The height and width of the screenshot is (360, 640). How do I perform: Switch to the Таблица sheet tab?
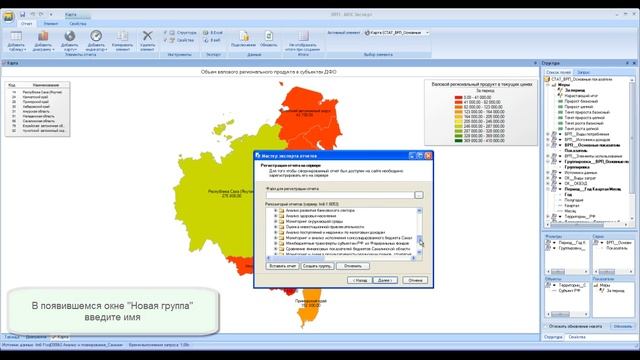click(11, 337)
